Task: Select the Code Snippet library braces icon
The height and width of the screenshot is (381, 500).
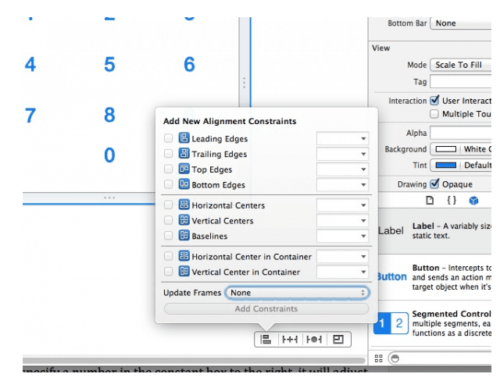Action: 451,200
